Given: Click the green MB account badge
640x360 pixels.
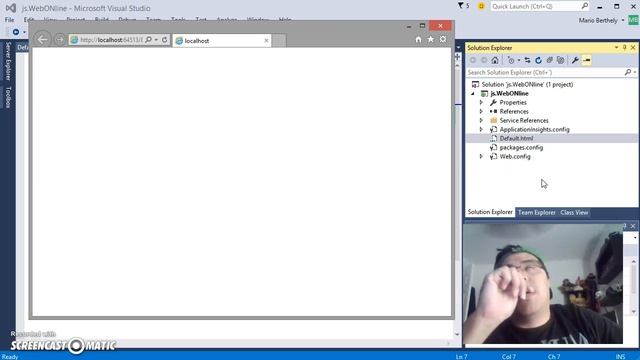Looking at the screenshot, I should (633, 20).
